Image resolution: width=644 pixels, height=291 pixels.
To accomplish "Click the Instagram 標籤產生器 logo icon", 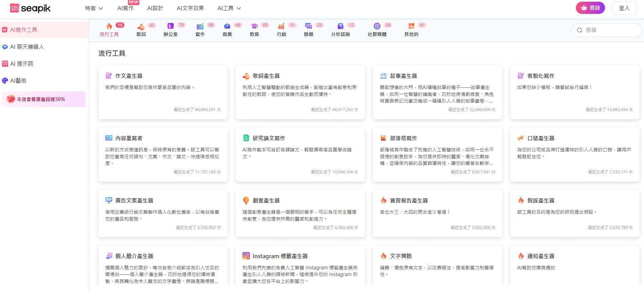I will [x=246, y=256].
